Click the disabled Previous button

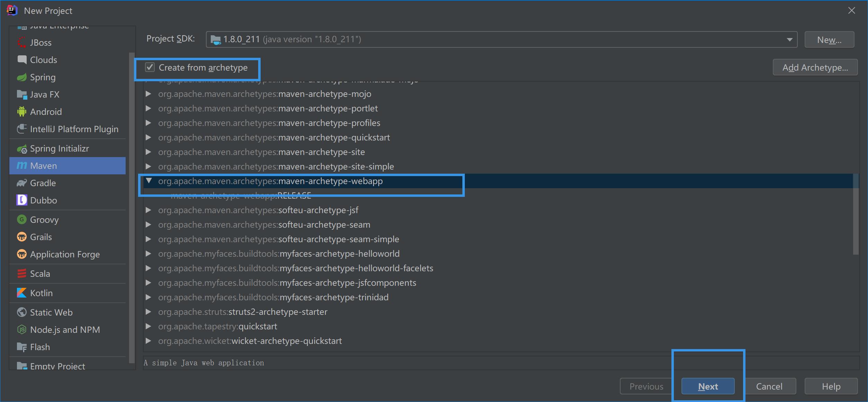(647, 386)
